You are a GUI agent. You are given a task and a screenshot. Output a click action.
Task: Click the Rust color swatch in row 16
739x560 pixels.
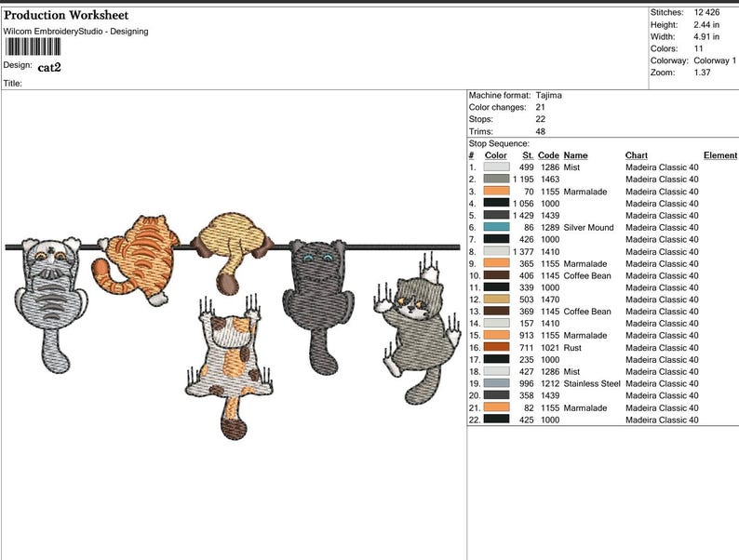coord(496,347)
